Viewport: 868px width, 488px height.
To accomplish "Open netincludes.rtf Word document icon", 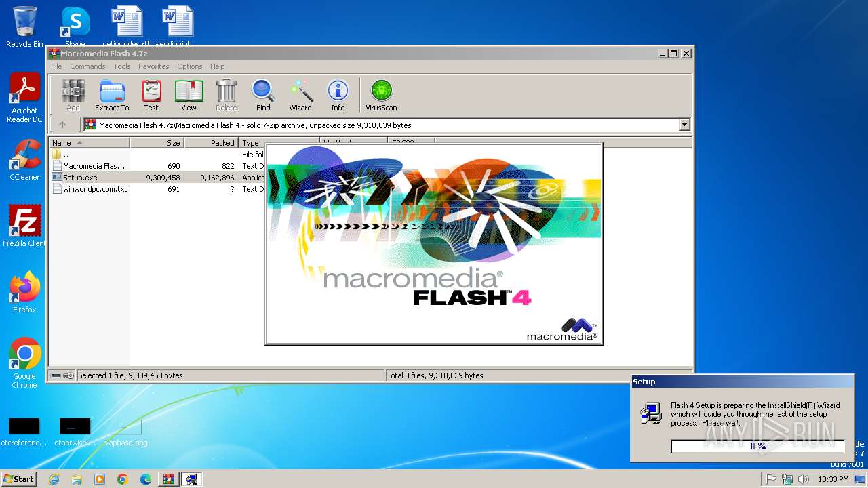I will point(126,27).
